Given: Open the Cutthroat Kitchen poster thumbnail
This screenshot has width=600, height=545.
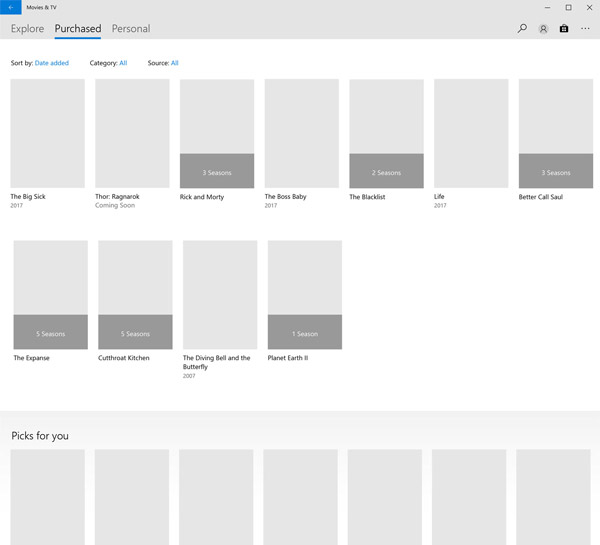Looking at the screenshot, I should (135, 295).
